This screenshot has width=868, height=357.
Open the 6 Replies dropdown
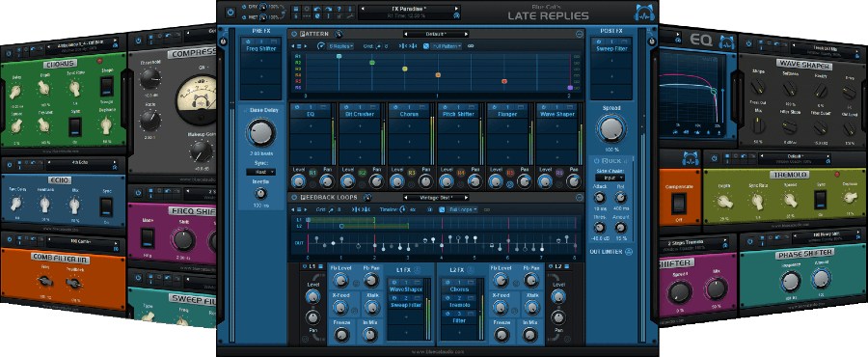point(340,46)
